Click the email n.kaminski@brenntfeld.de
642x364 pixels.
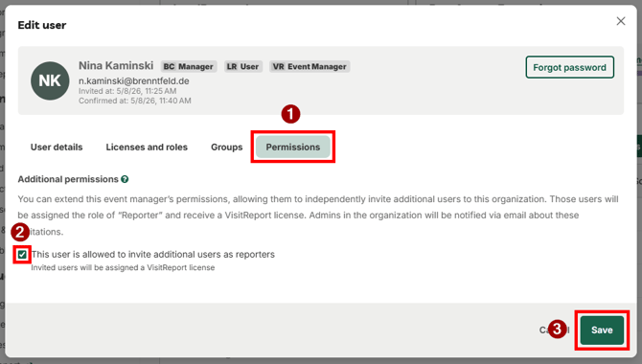pos(134,81)
